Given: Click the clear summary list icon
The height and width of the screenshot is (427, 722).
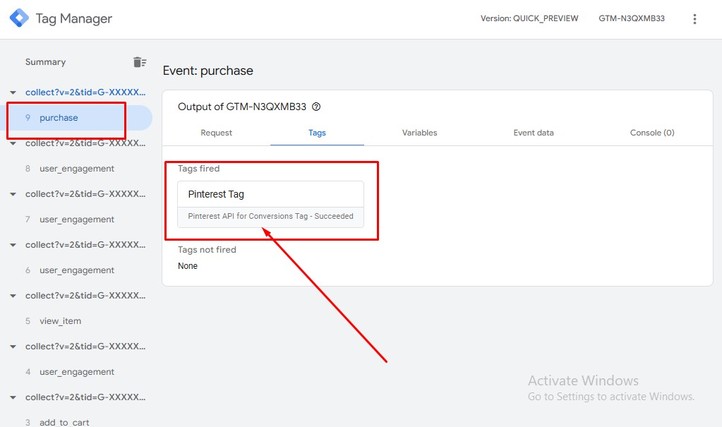Looking at the screenshot, I should 140,62.
